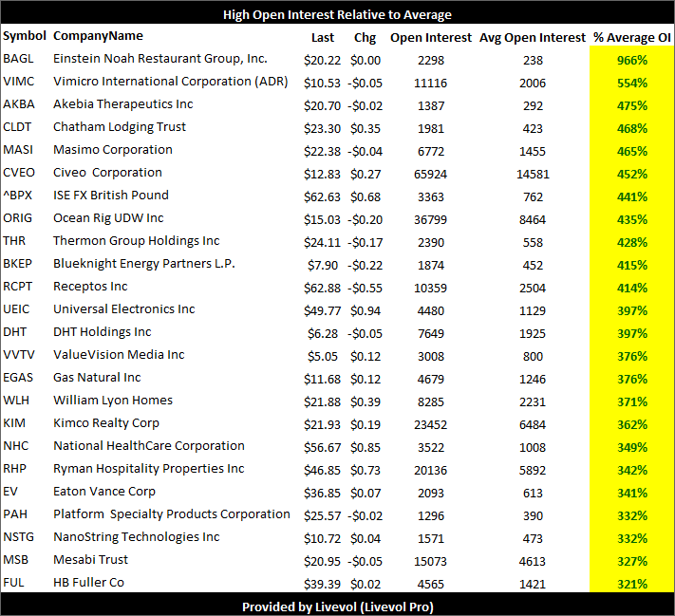Viewport: 675px width, 616px height.
Task: Click Universal Electronics Inc name
Action: click(124, 309)
